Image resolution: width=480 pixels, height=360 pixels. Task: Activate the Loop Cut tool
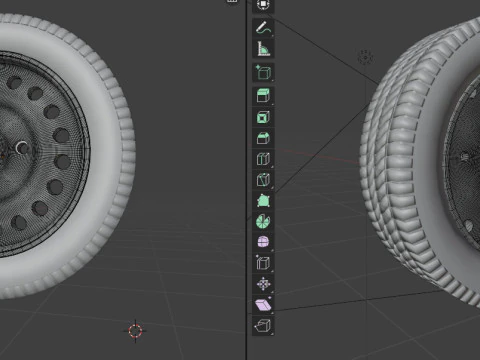(263, 159)
